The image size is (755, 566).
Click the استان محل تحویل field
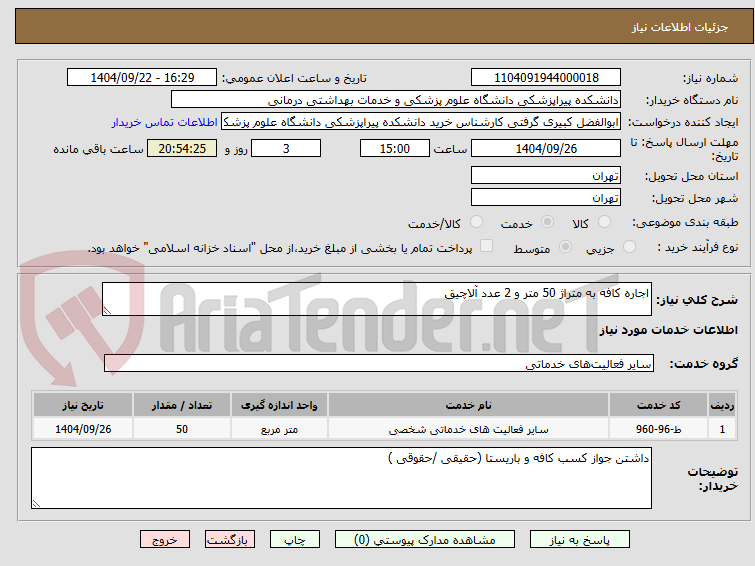[546, 176]
